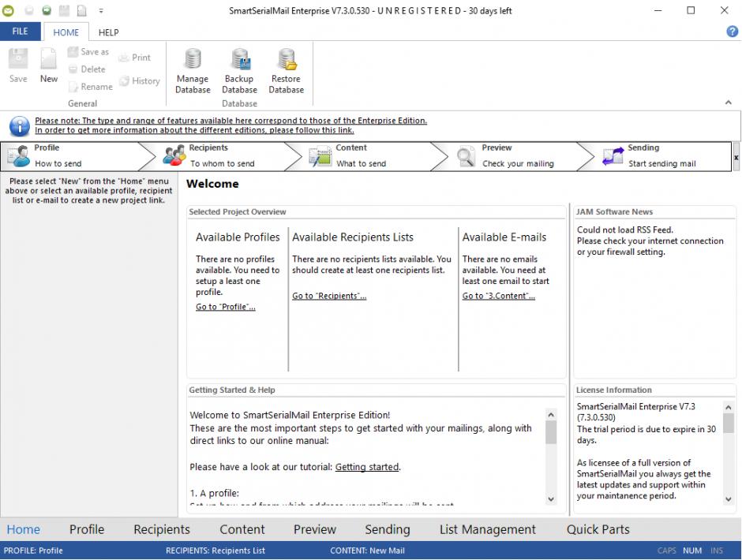
Task: Open the FILE menu
Action: 21,32
